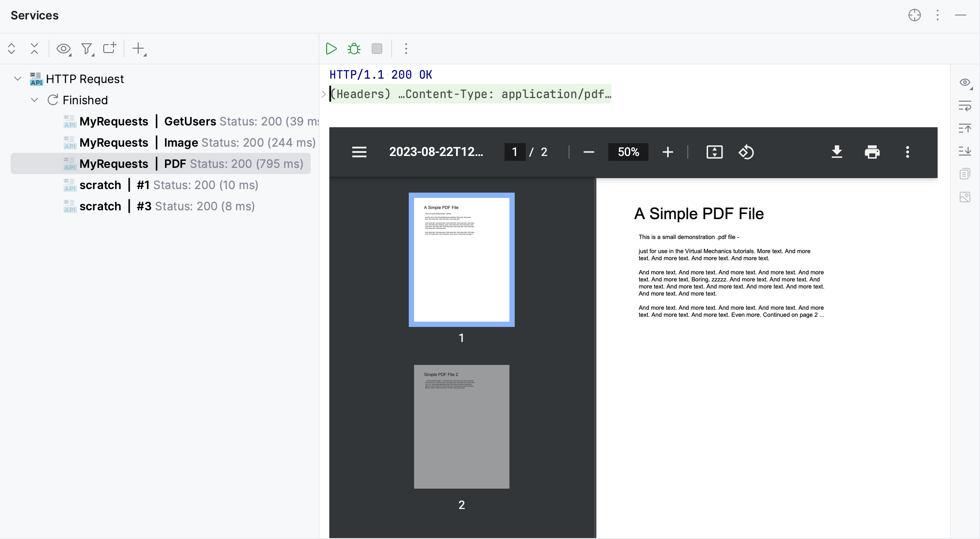The image size is (980, 539).
Task: Expand the PDF viewer sidebar menu
Action: 358,152
